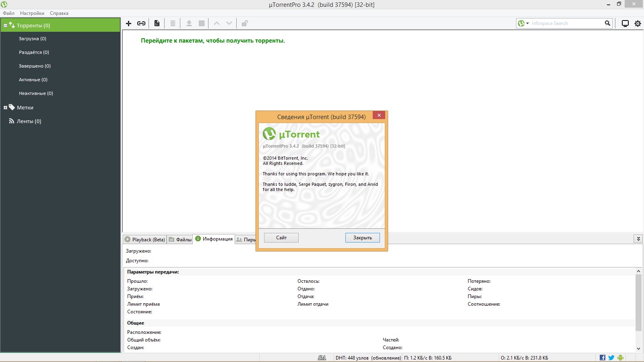Switch to the Информация tab
This screenshot has width=644, height=362.
point(214,239)
